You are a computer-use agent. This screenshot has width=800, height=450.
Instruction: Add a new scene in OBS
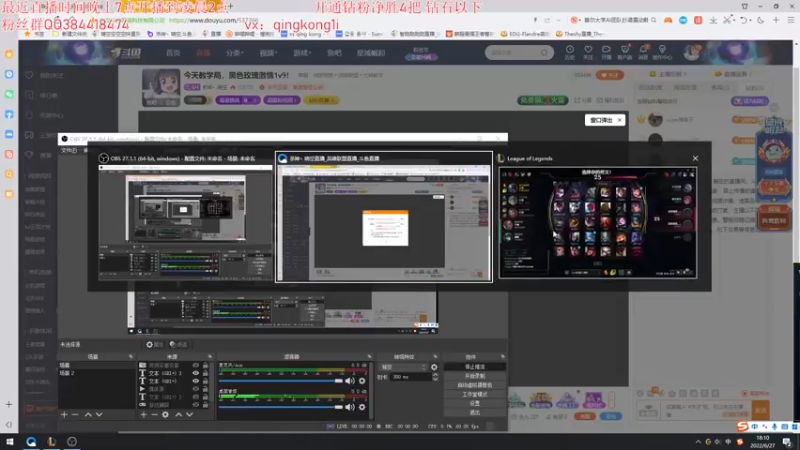tap(64, 415)
